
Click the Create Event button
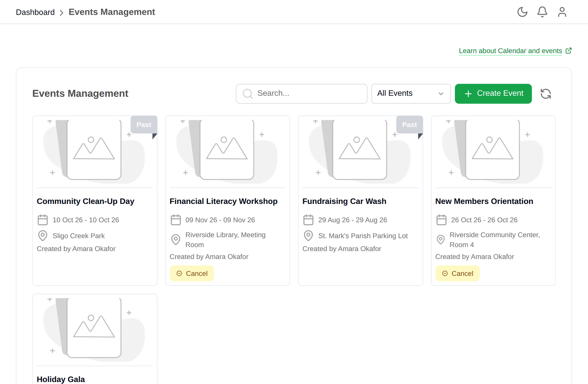493,94
